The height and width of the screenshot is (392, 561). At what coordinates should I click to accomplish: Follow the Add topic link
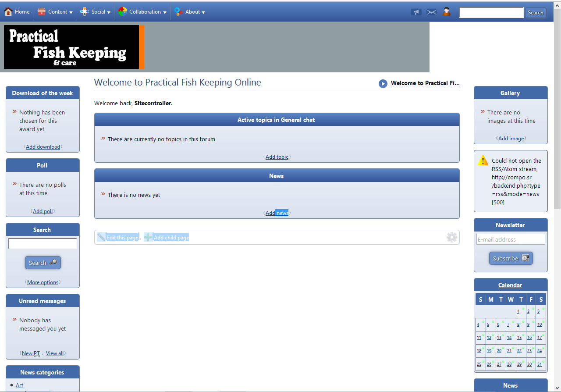277,157
